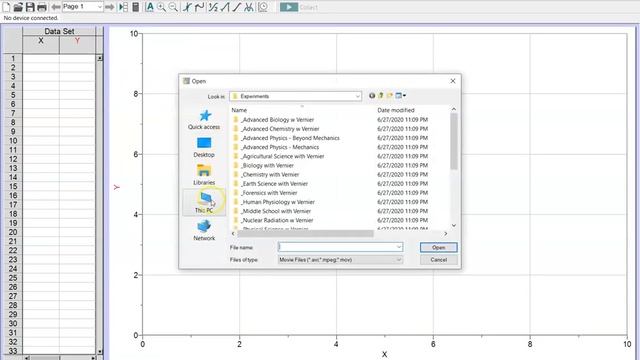Click the Statistics one-half icon

(x=213, y=7)
